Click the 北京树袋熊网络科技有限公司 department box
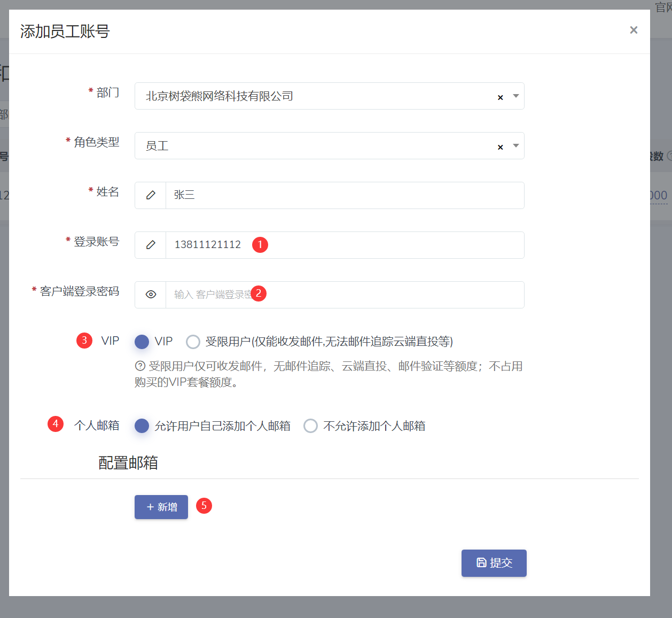Viewport: 672px width, 618px height. pos(330,96)
